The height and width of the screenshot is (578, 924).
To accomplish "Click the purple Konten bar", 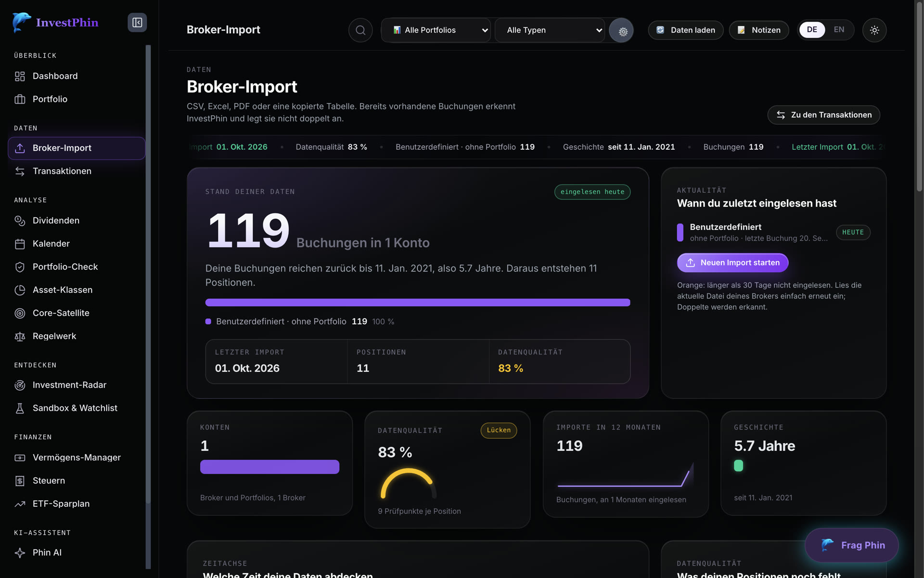I will [269, 467].
